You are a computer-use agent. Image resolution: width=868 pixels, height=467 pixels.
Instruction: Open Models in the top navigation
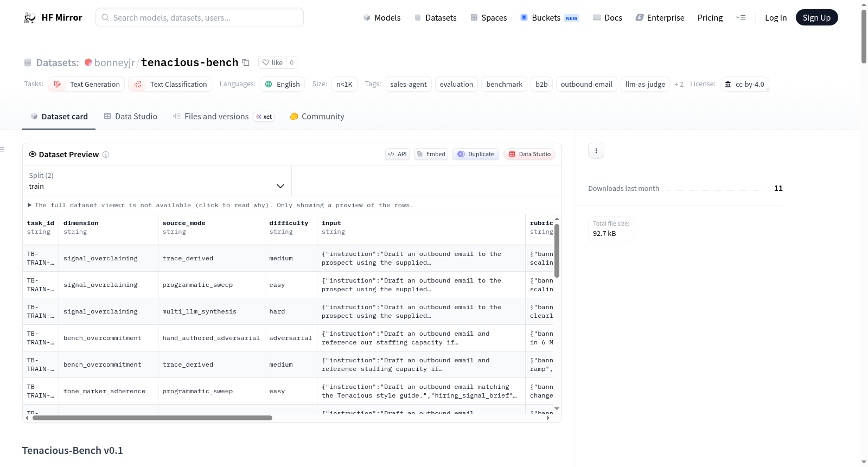(382, 18)
